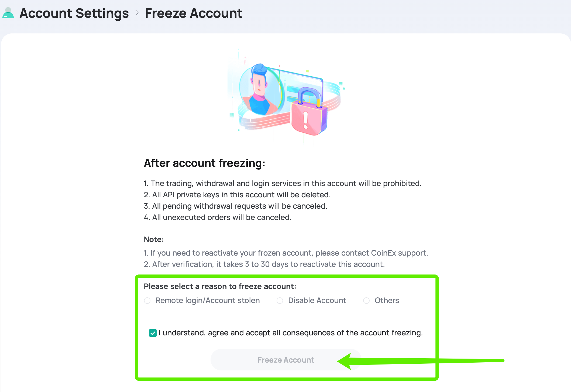The height and width of the screenshot is (392, 571).
Task: Click the Remote login/Account stolen label
Action: tap(208, 301)
